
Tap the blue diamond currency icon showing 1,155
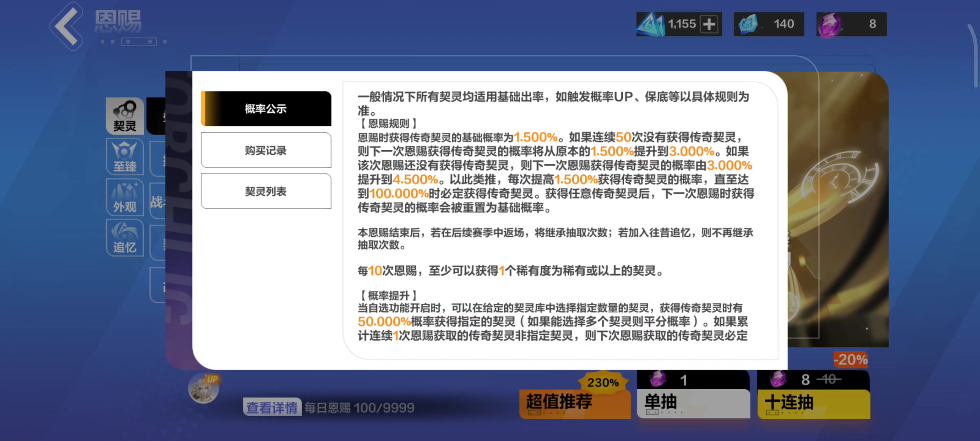pos(651,24)
